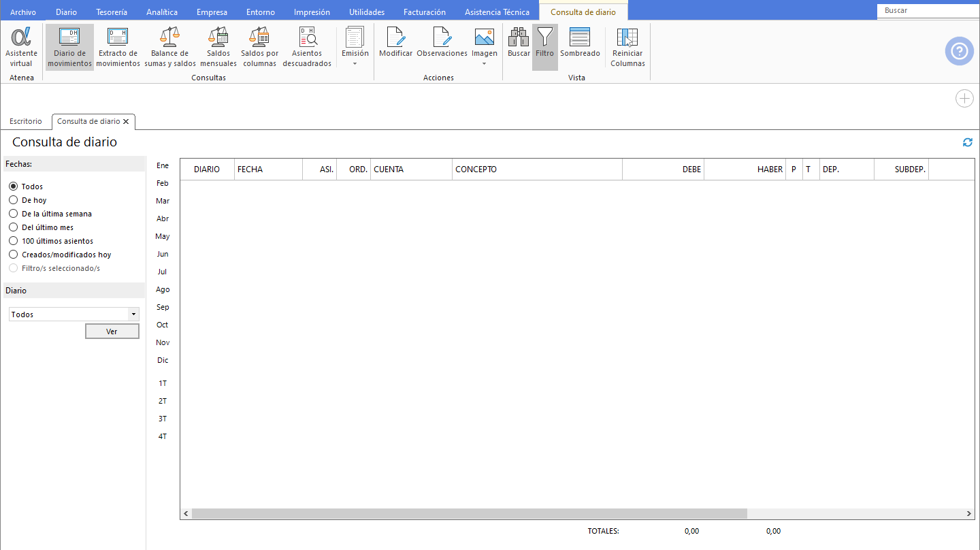
Task: Open Balance de sumas y saldos
Action: 170,47
